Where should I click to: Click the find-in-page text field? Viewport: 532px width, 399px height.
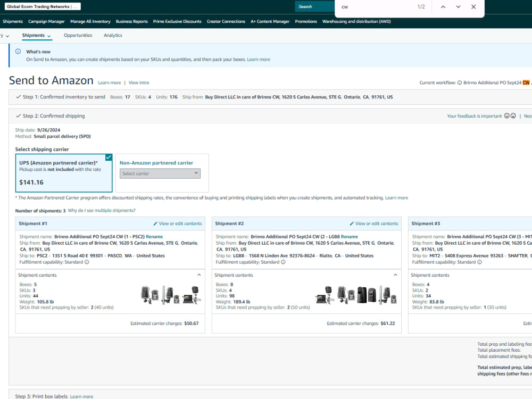[375, 7]
